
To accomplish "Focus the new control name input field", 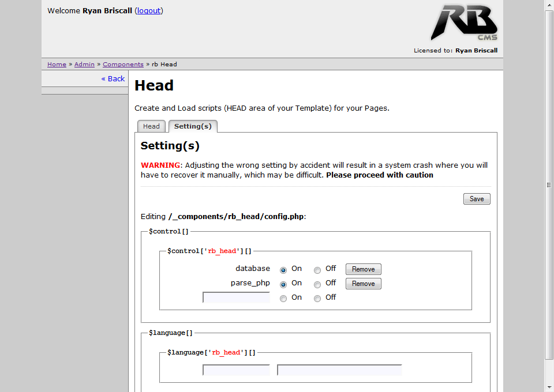I will pos(236,297).
